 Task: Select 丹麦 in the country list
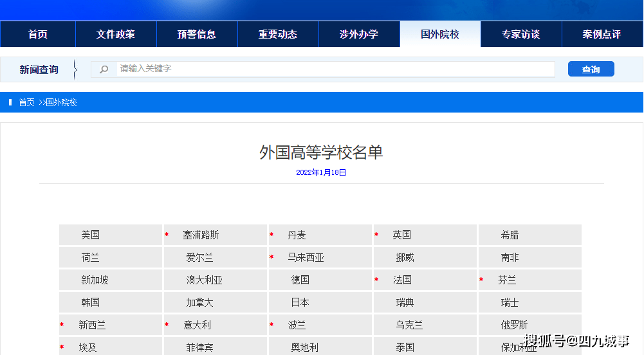pos(297,235)
